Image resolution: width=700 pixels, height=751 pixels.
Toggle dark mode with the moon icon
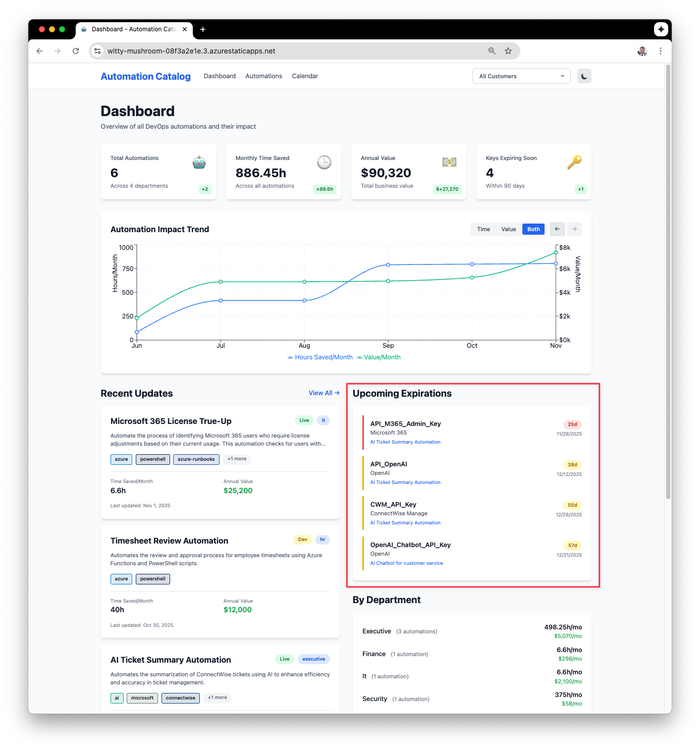[x=584, y=76]
